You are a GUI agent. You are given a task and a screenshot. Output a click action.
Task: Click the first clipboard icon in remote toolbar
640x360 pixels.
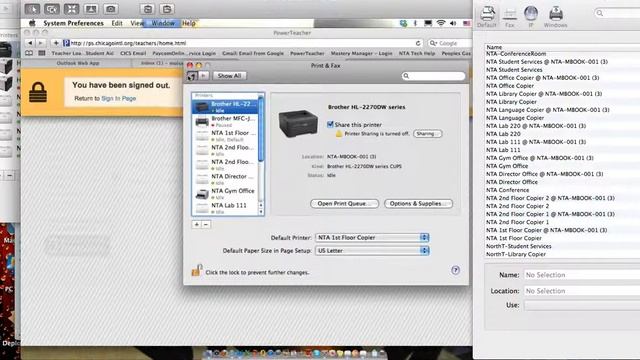(x=148, y=9)
